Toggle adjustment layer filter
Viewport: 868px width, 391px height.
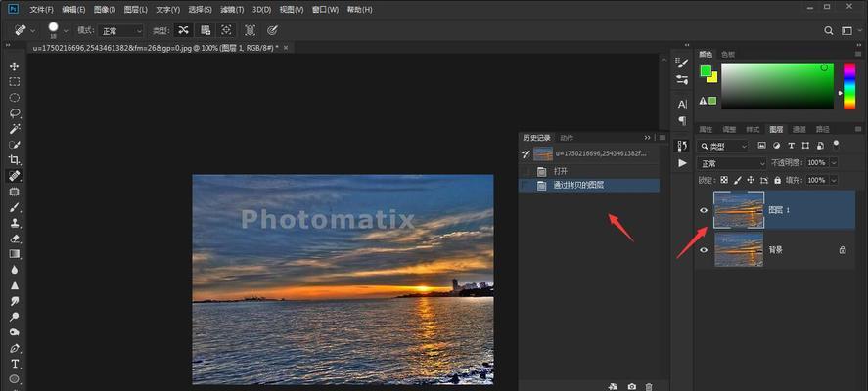click(776, 146)
